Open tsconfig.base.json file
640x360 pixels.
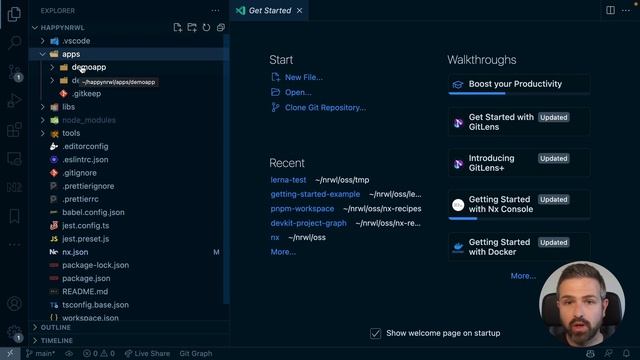pyautogui.click(x=95, y=304)
